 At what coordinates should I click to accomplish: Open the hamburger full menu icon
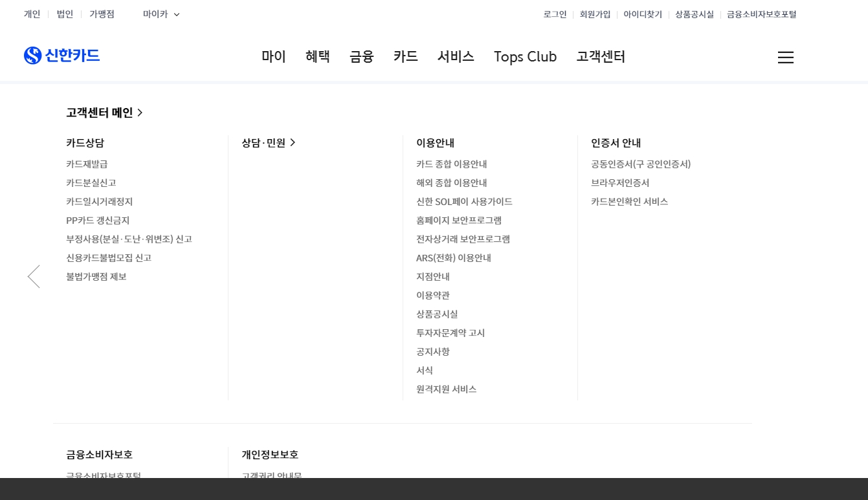pyautogui.click(x=785, y=57)
